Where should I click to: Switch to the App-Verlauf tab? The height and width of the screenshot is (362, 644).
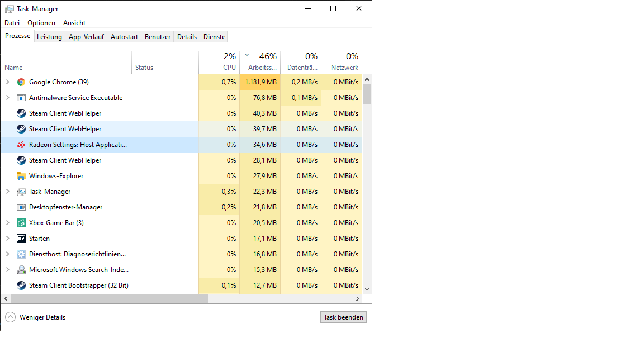click(x=86, y=37)
